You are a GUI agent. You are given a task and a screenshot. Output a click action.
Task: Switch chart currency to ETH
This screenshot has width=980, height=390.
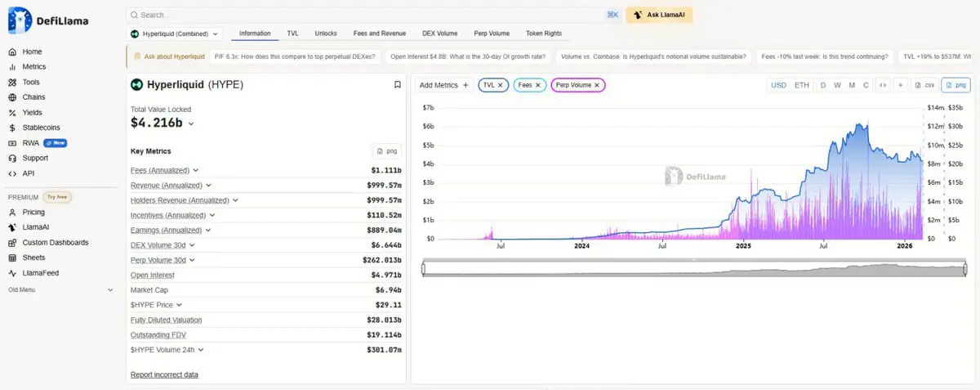(802, 85)
